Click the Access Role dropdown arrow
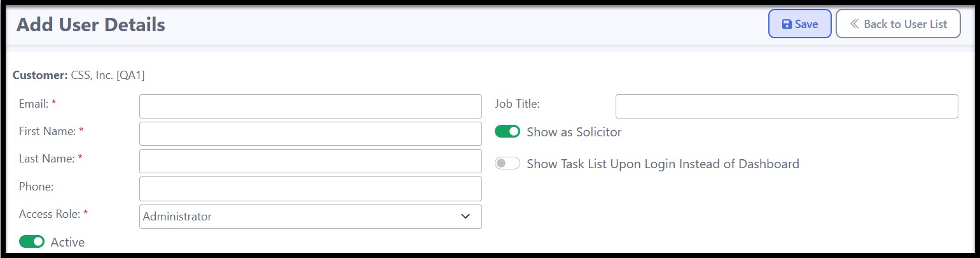 (466, 217)
